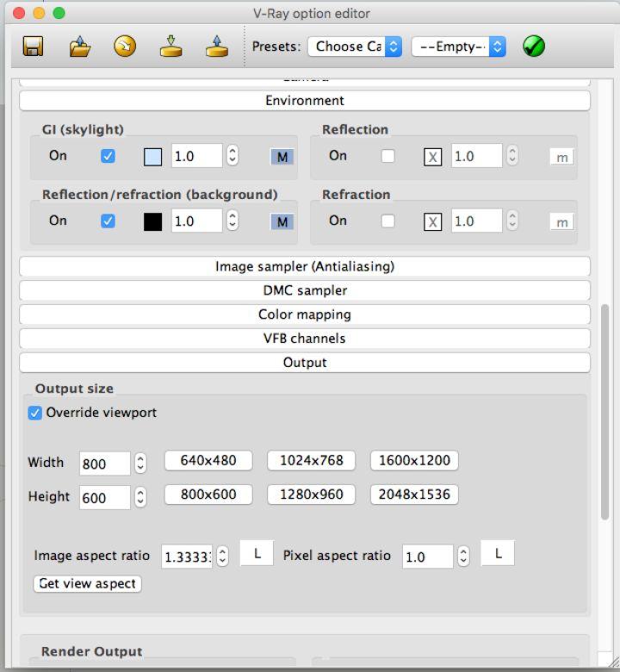Click Refraction multiplier input field

click(x=477, y=221)
